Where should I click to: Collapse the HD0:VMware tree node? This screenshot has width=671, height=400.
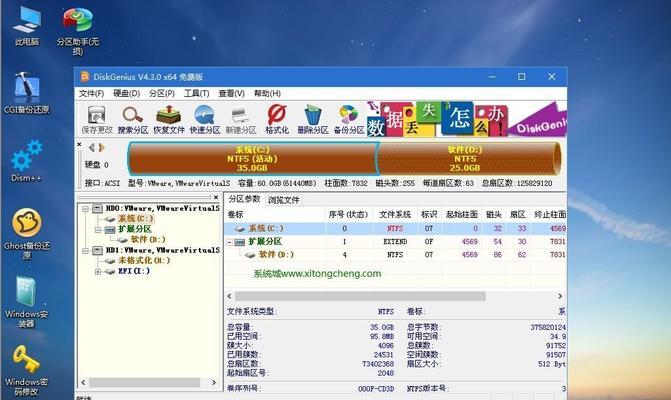(85, 209)
